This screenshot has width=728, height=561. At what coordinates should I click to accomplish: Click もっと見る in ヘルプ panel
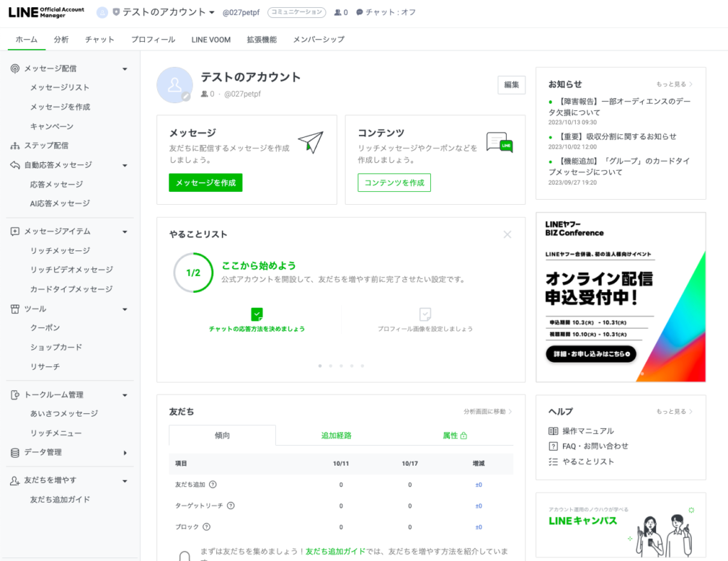click(x=674, y=412)
